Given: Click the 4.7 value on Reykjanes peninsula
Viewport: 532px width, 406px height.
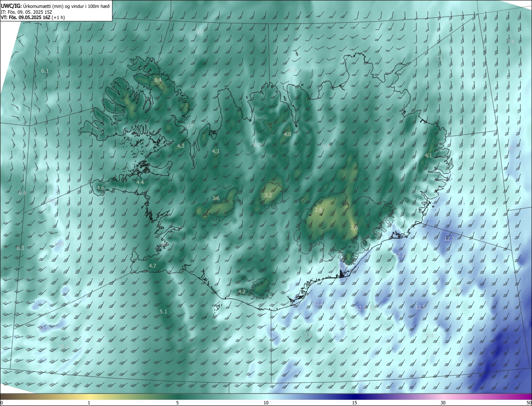Looking at the screenshot, I should coord(153,266).
